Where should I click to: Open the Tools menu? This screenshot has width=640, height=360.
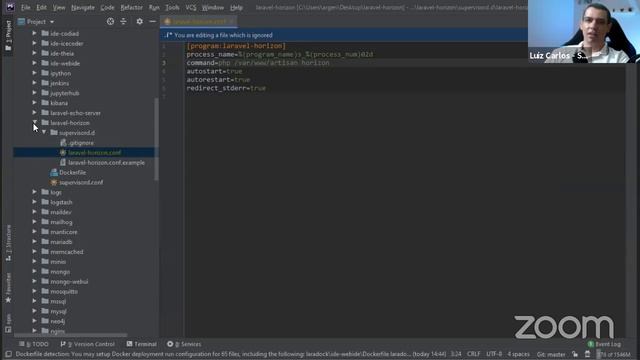click(x=172, y=7)
